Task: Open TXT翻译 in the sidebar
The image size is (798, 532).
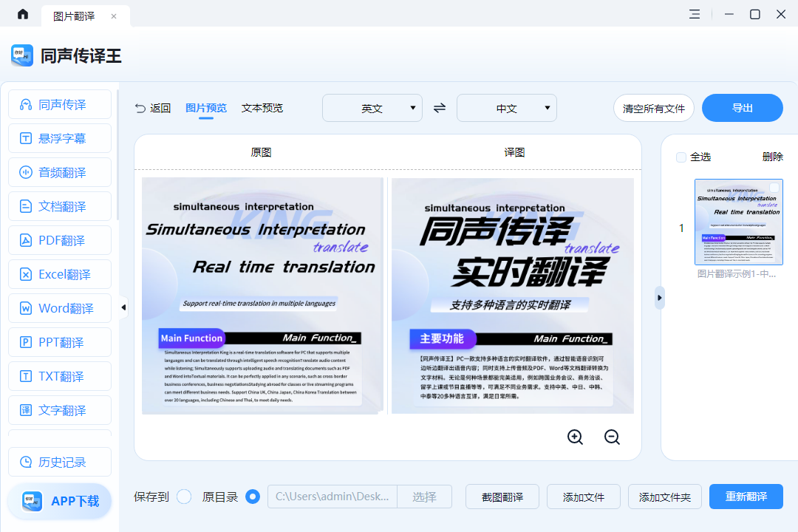Action: point(60,376)
